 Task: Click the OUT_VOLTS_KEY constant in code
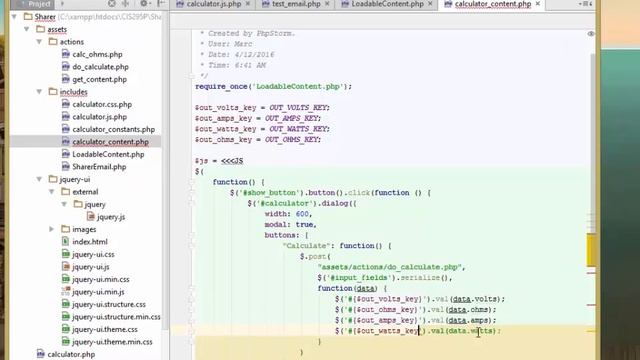click(x=299, y=108)
